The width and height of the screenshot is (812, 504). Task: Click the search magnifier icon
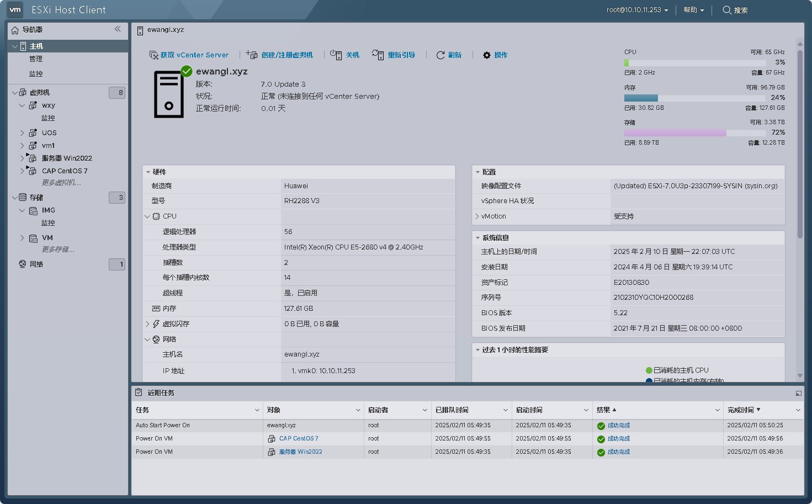[x=727, y=10]
